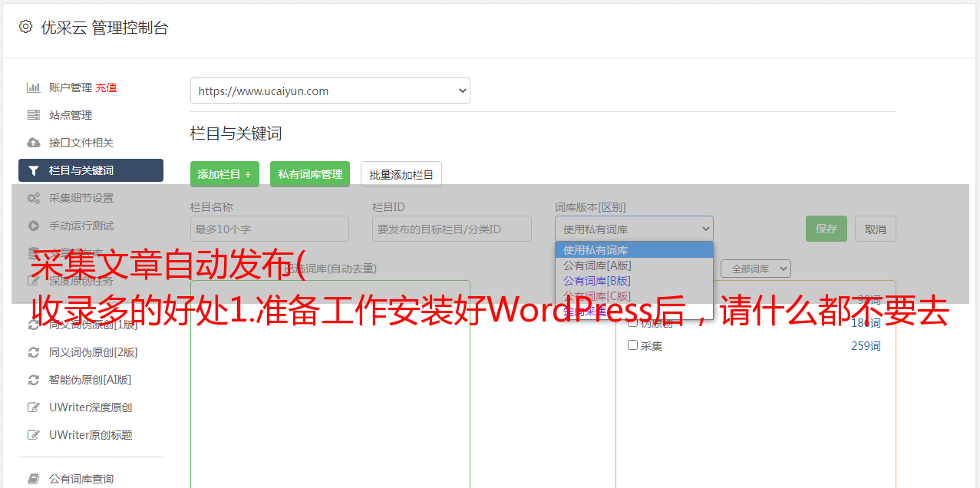Click the green 添加栏目 + button
Image resolution: width=980 pixels, height=488 pixels.
pos(224,174)
